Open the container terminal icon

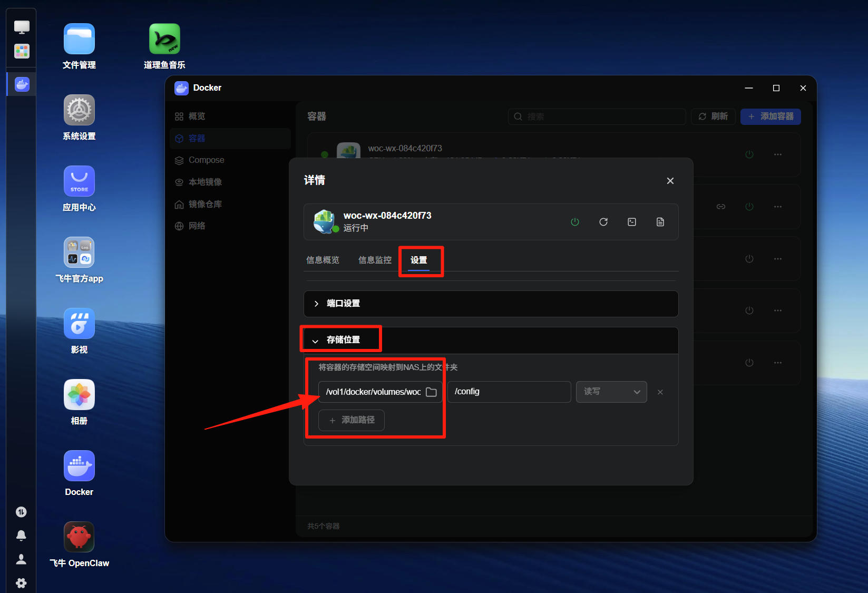tap(632, 222)
